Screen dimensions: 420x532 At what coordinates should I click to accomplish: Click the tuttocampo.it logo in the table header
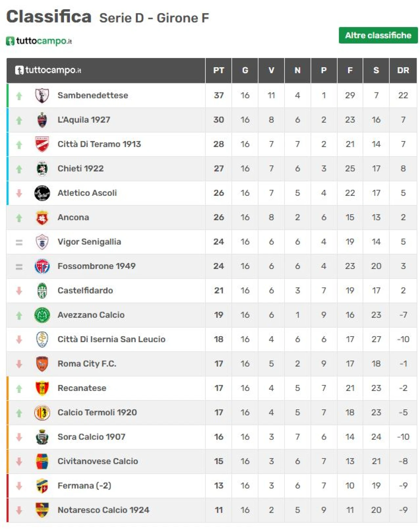pos(48,70)
